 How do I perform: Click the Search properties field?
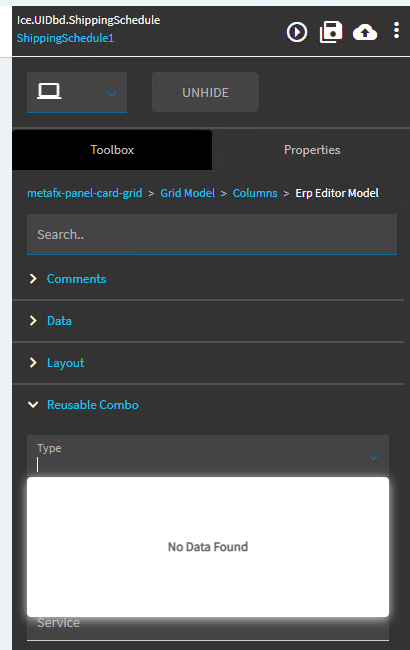point(212,234)
